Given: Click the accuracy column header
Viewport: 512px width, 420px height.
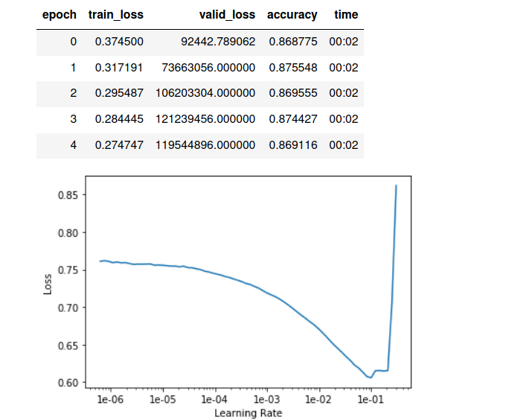Looking at the screenshot, I should pyautogui.click(x=292, y=15).
